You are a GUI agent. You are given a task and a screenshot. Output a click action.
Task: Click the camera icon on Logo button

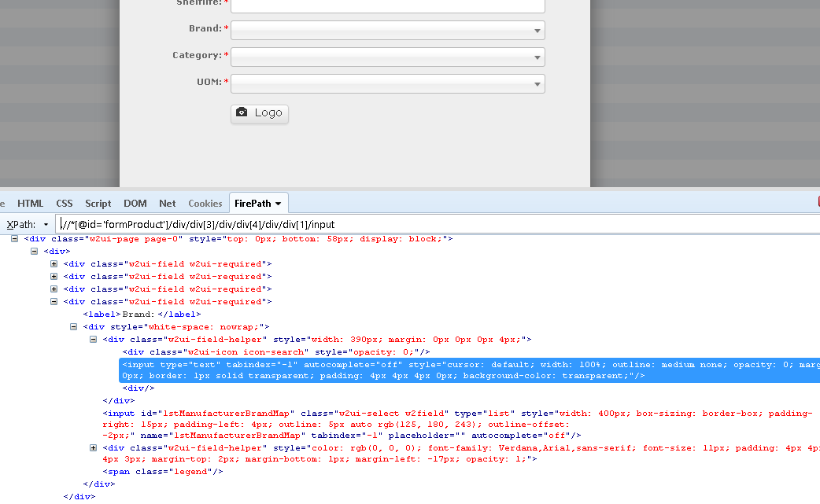coord(242,112)
